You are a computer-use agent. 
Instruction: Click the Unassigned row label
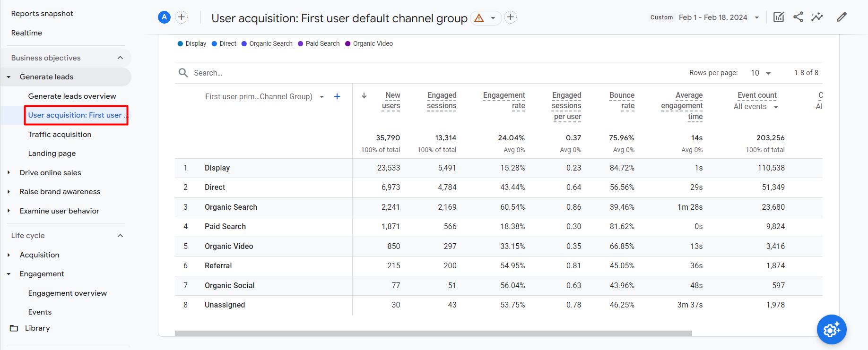pos(225,305)
